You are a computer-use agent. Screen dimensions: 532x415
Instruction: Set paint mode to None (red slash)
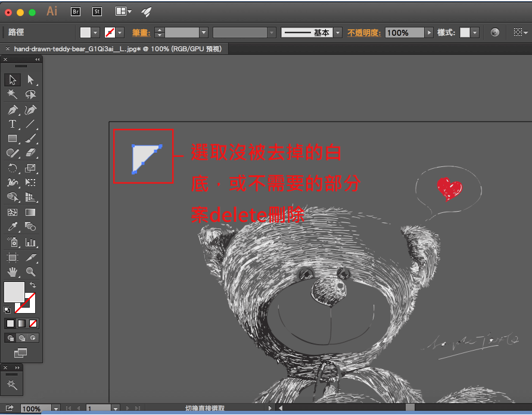(33, 324)
